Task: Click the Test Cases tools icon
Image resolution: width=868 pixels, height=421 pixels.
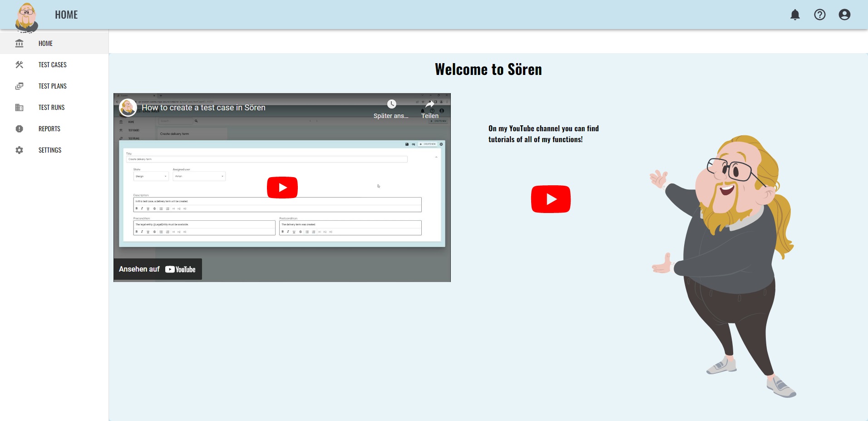Action: click(19, 65)
